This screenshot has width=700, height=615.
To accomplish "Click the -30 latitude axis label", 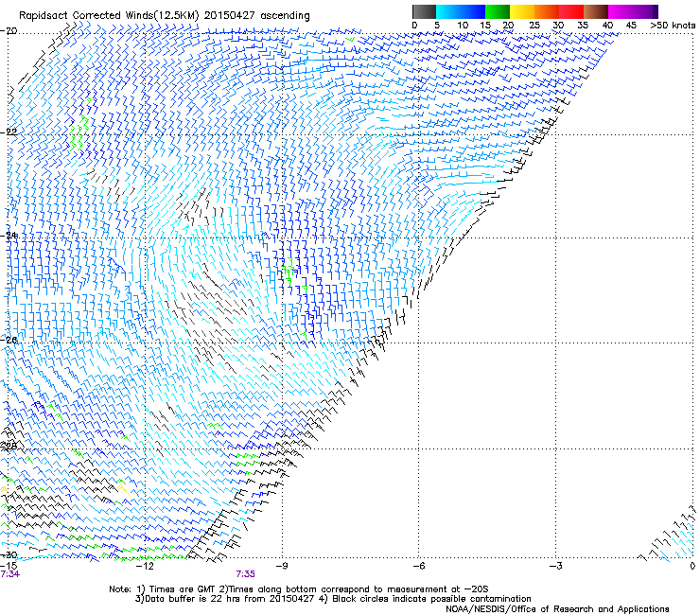I will pyautogui.click(x=9, y=555).
